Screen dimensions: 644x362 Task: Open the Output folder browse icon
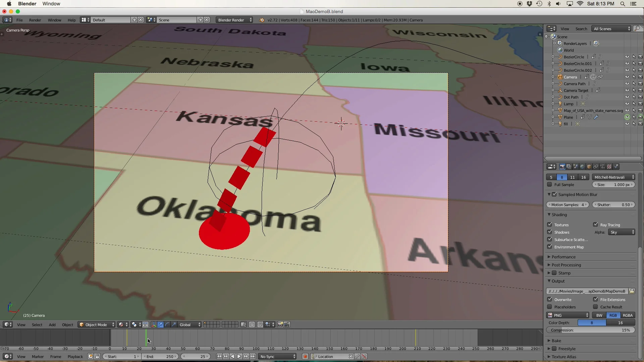pos(632,291)
